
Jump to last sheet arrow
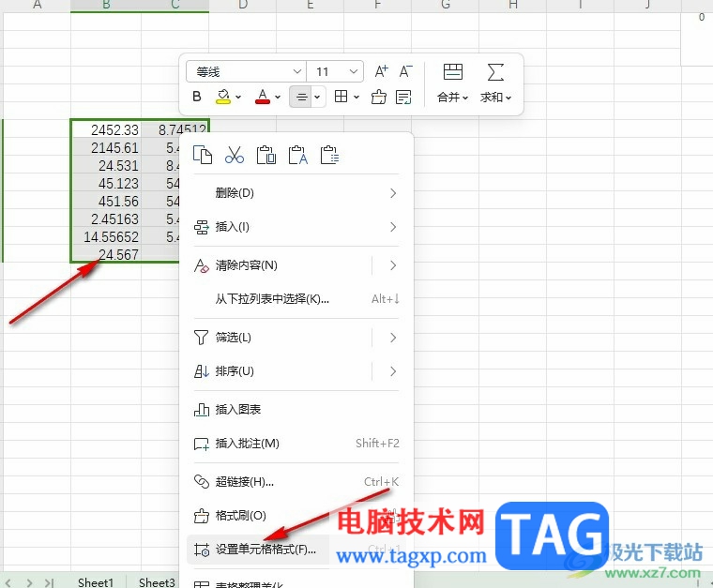click(x=49, y=582)
